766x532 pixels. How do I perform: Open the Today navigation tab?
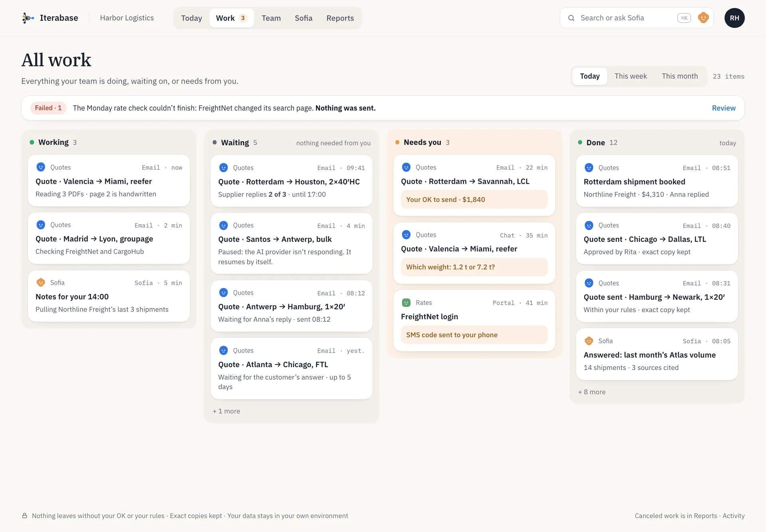tap(191, 18)
